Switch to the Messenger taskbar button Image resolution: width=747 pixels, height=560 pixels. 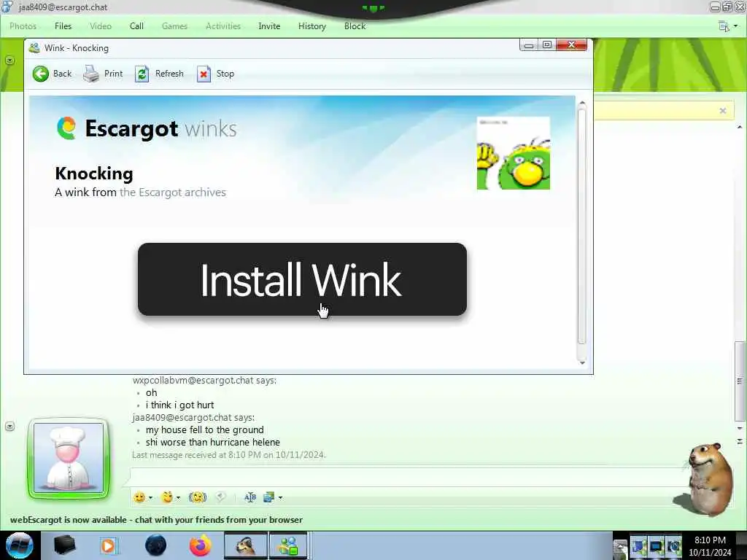click(288, 545)
